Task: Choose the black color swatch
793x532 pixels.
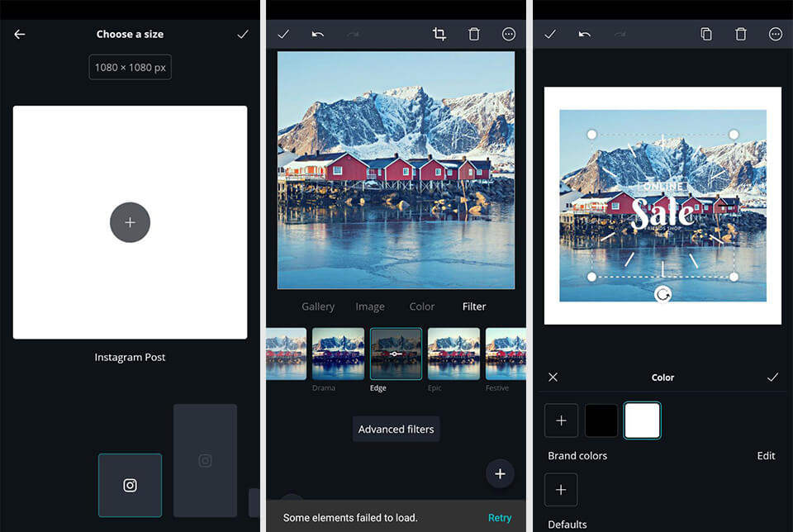Action: pyautogui.click(x=601, y=420)
